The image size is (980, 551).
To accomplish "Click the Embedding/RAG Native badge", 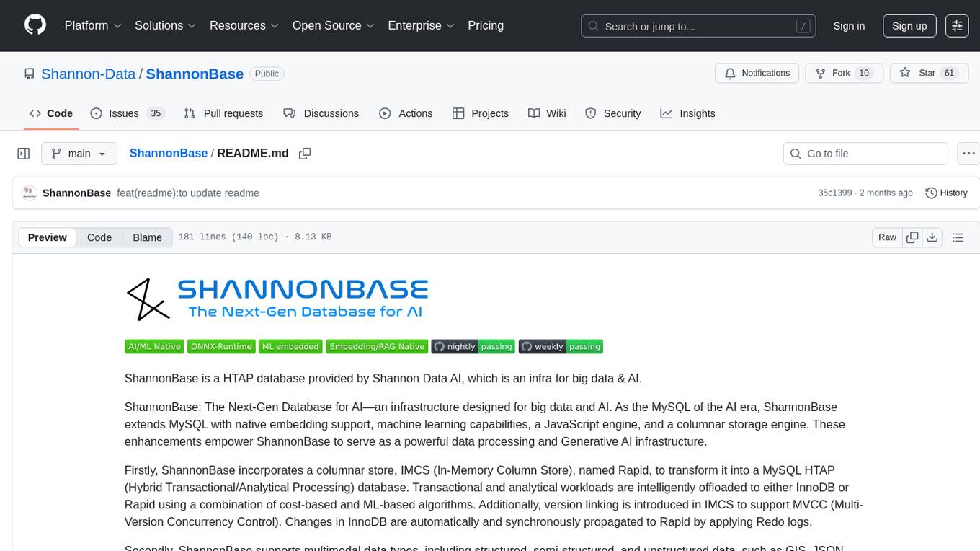I will click(377, 346).
